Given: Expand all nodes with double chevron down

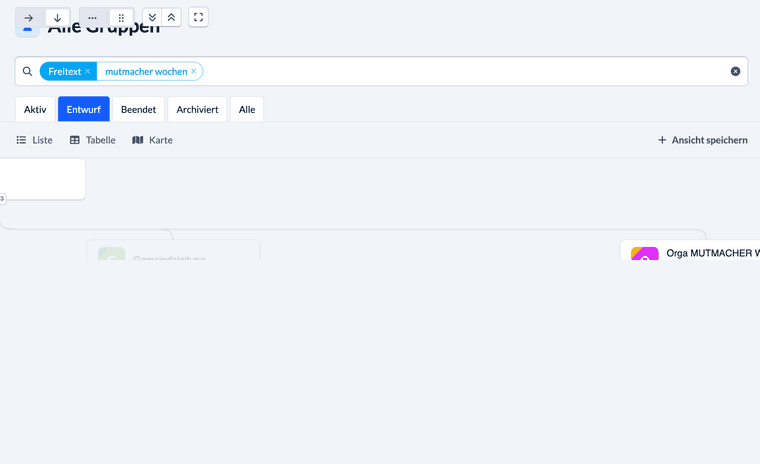Looking at the screenshot, I should pos(152,17).
